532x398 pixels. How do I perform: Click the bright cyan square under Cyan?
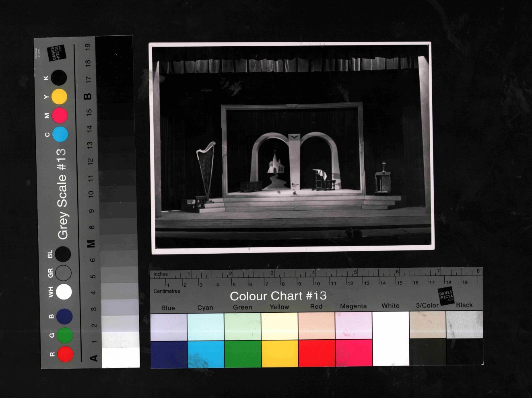(x=206, y=354)
